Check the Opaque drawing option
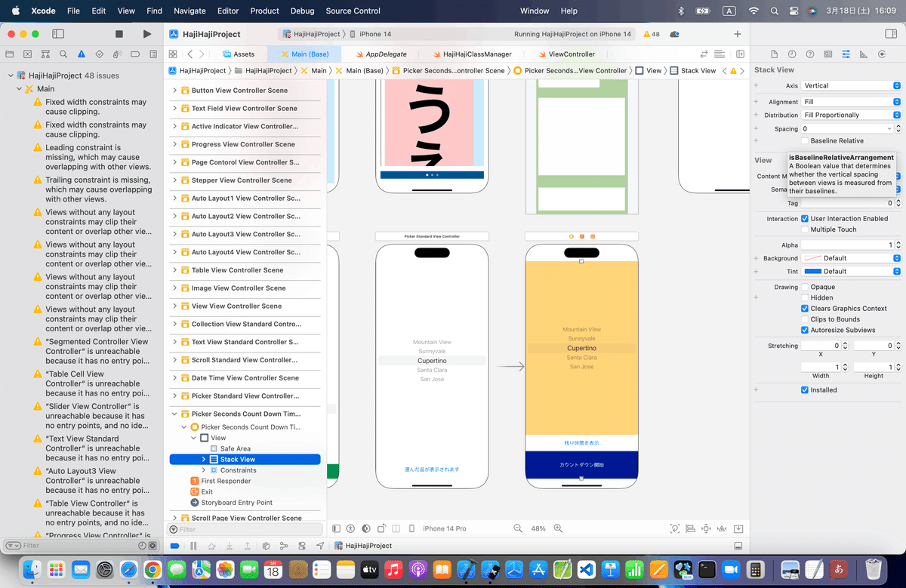 click(805, 288)
